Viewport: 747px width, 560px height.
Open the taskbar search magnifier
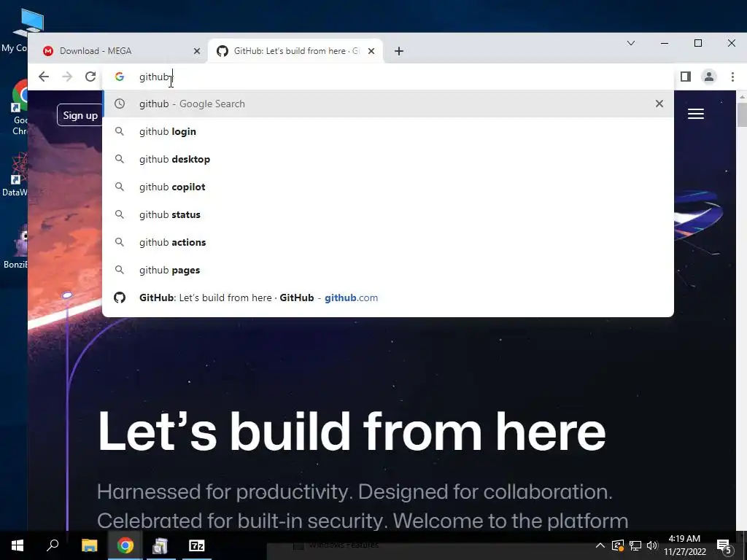pyautogui.click(x=53, y=545)
